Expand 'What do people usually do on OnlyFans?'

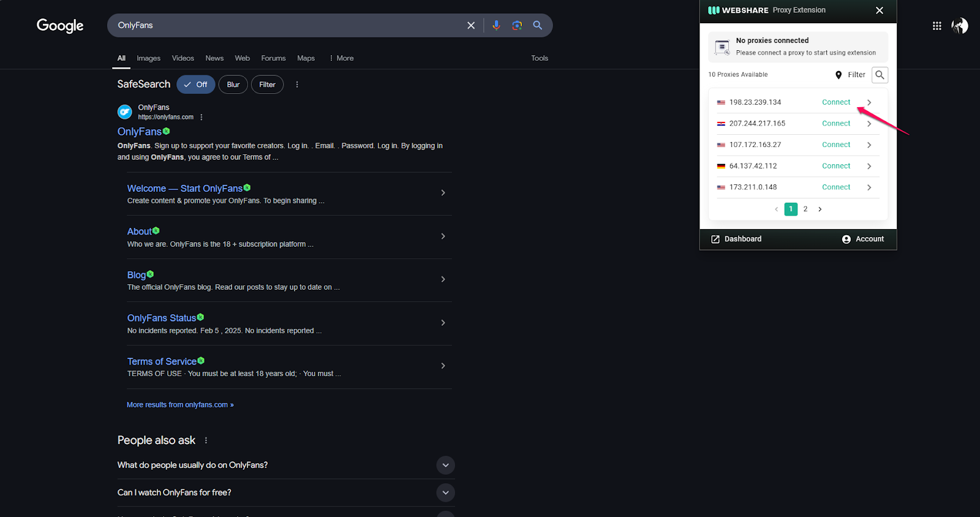point(445,465)
